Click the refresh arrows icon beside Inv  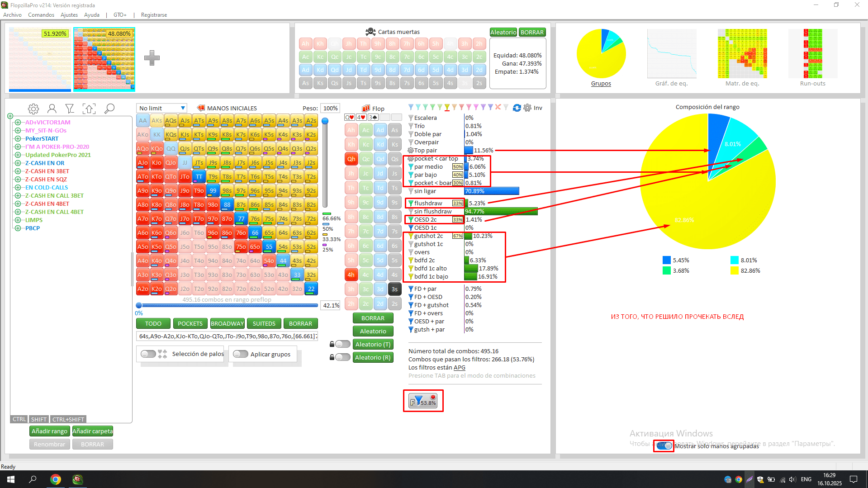tap(517, 108)
